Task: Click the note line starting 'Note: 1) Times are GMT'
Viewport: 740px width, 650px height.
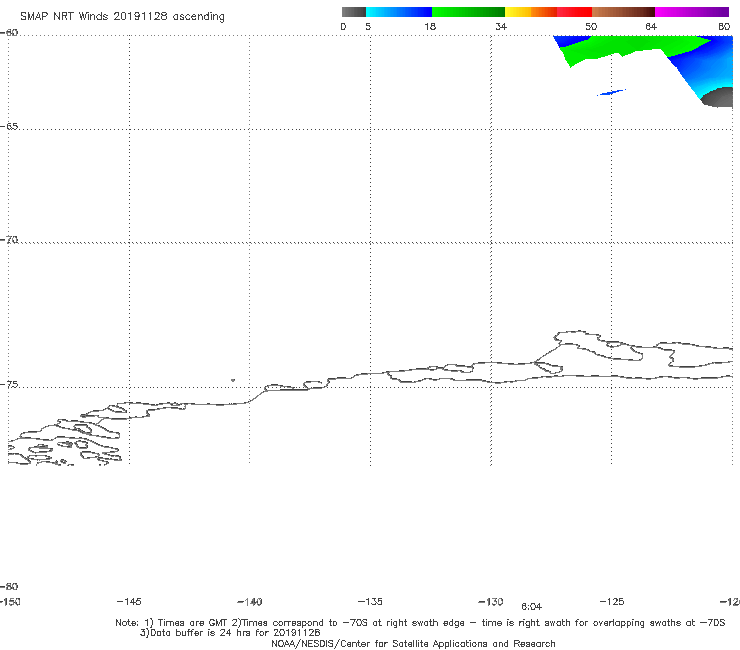Action: 420,623
